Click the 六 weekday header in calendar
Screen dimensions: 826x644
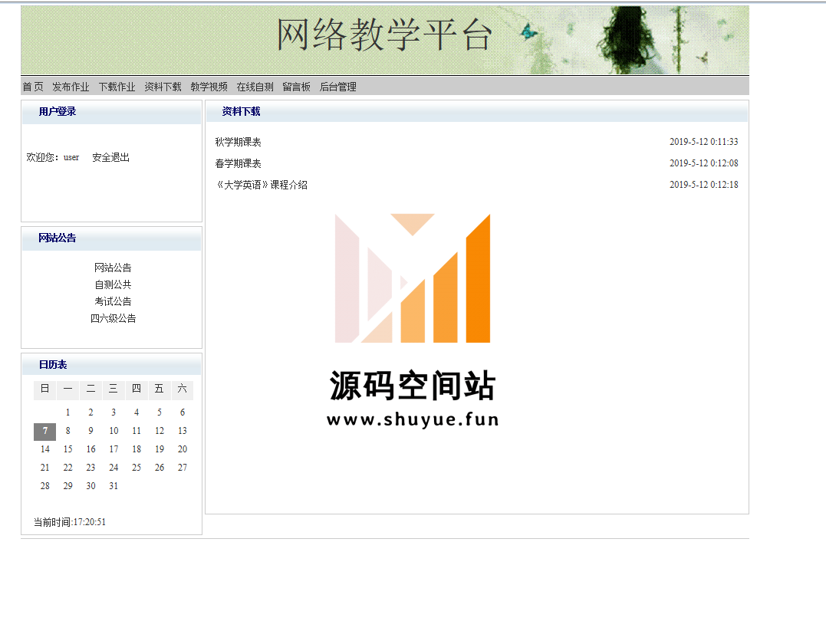point(183,389)
